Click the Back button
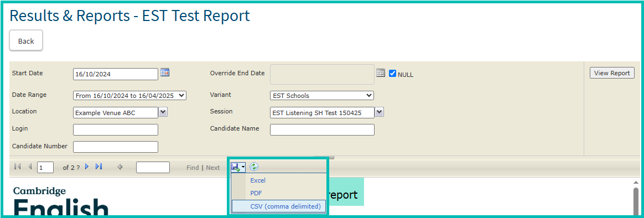Image resolution: width=644 pixels, height=218 pixels. pos(26,41)
